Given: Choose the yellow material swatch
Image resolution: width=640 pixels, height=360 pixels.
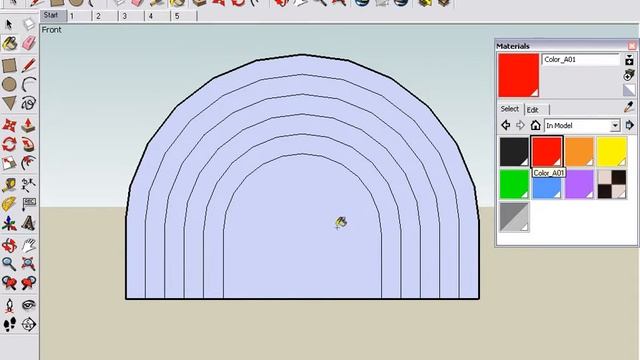Looking at the screenshot, I should 612,151.
